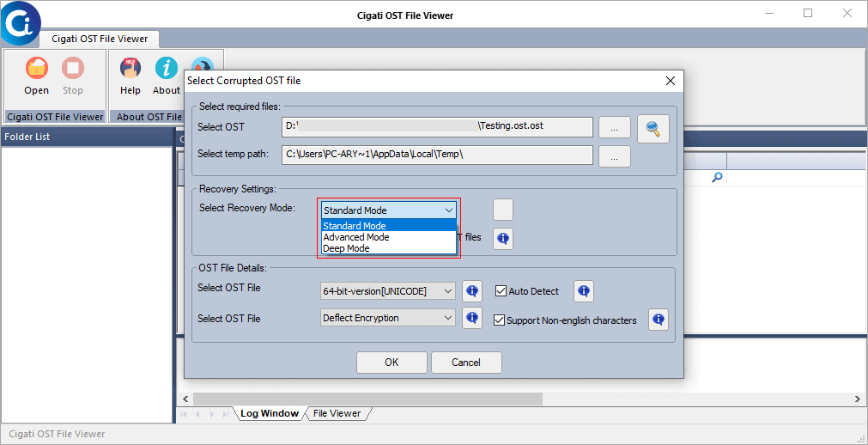Click info icon beside OST files option
The height and width of the screenshot is (445, 868).
click(x=503, y=239)
